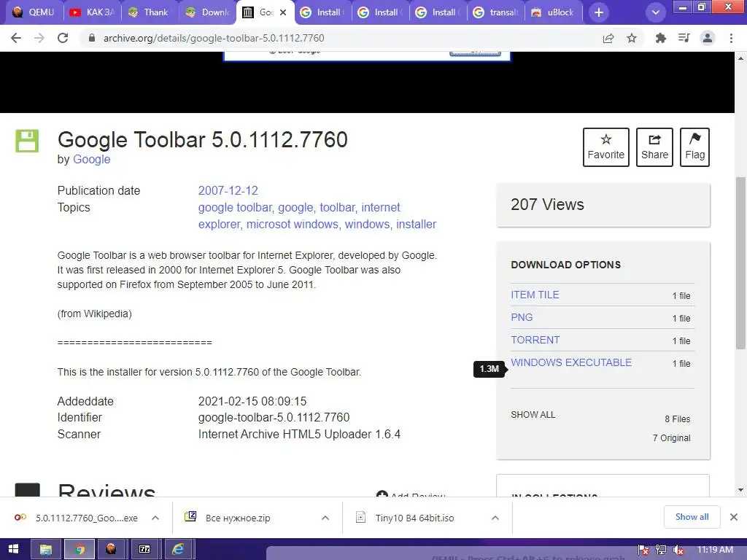Screen dimensions: 747x560
Task: Click the 207 Views text
Action: point(547,204)
